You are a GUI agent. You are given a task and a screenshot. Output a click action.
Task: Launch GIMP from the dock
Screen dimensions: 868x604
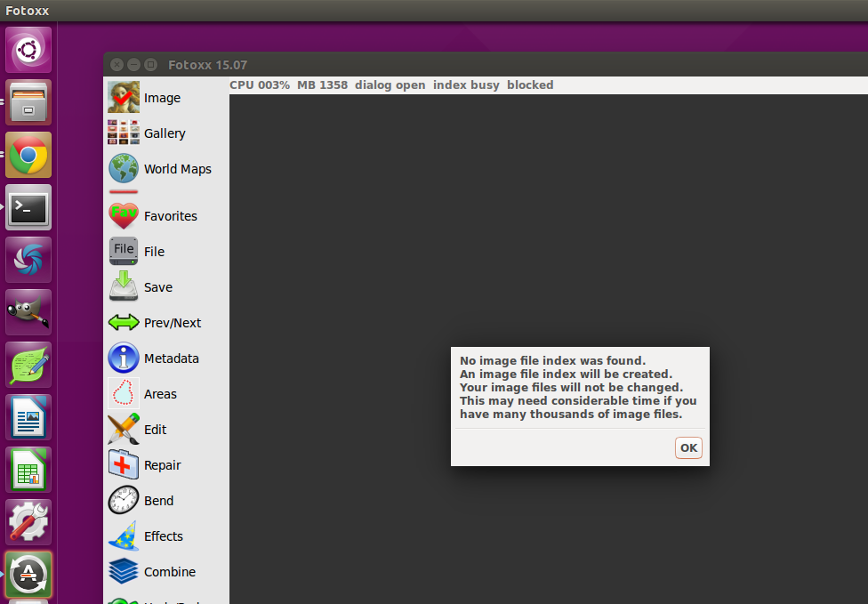pyautogui.click(x=28, y=312)
